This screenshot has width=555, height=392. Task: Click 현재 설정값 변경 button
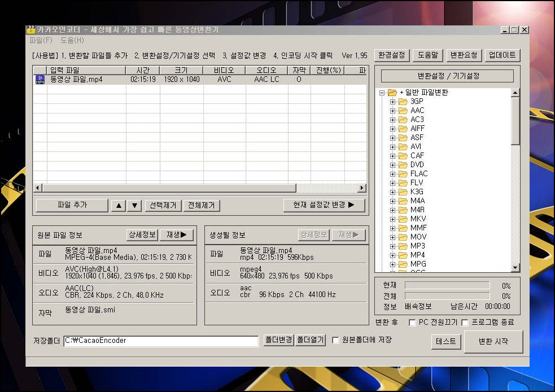[324, 205]
